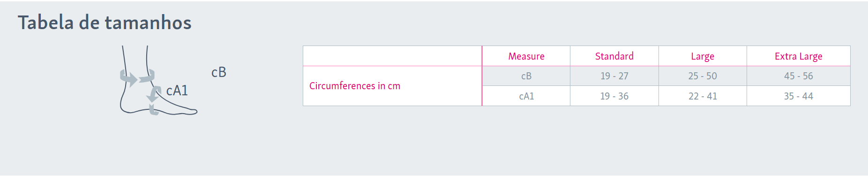Click the cA1 cell in Measure column

526,96
